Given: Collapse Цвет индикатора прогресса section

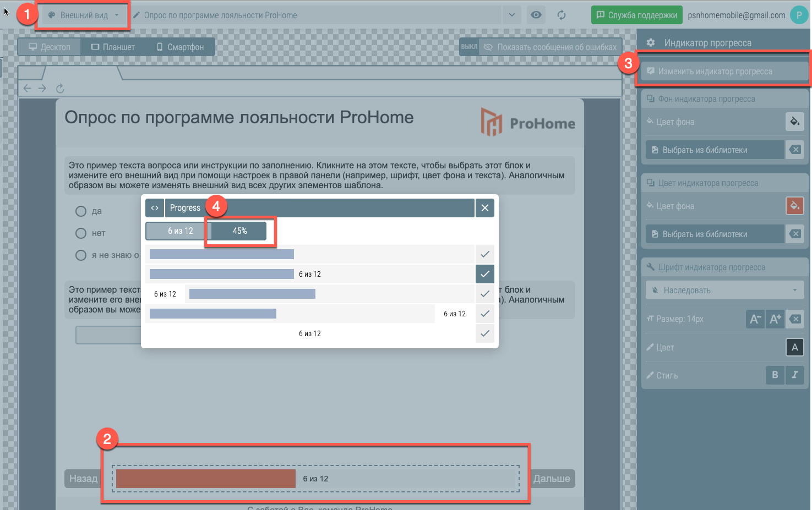Looking at the screenshot, I should 724,183.
